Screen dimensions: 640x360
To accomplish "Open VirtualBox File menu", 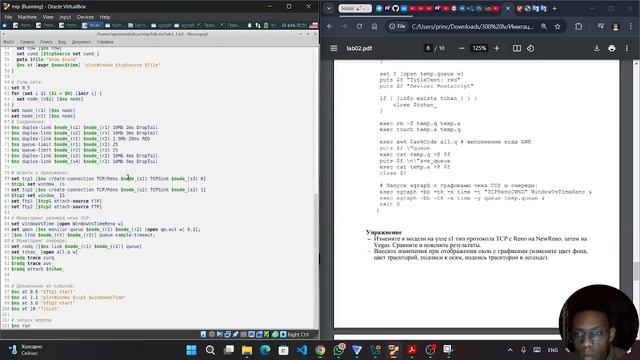I will (8, 17).
